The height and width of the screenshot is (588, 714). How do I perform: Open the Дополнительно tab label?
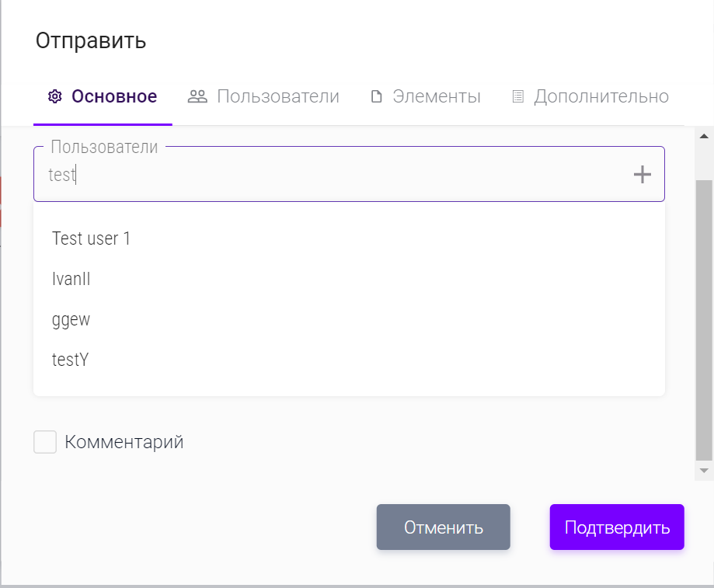click(601, 96)
